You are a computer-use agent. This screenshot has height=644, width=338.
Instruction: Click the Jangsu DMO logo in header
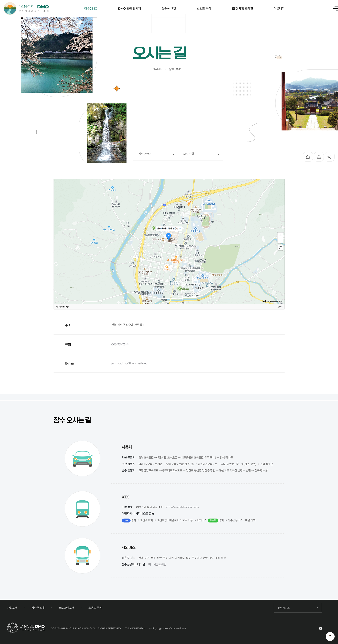[x=26, y=9]
